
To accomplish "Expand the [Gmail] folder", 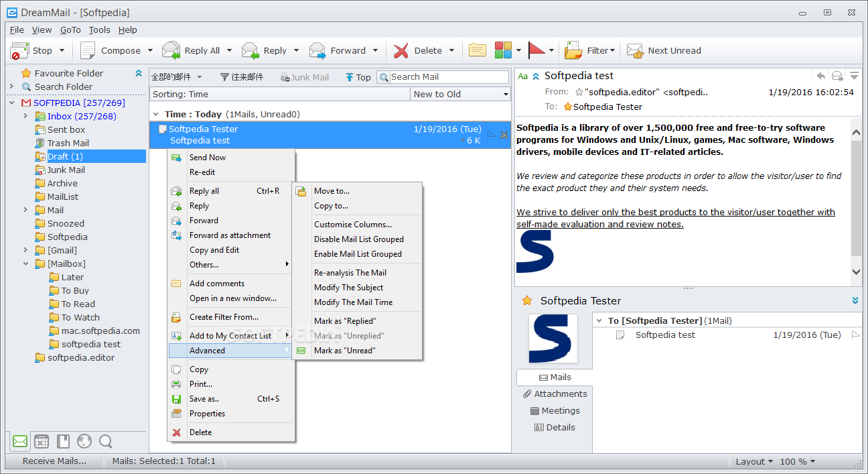I will coord(26,251).
